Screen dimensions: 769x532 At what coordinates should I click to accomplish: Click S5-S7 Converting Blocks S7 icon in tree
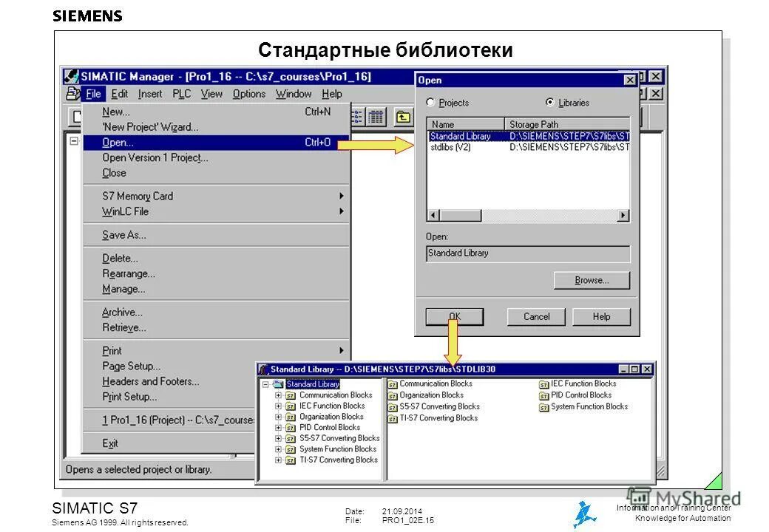click(x=291, y=438)
